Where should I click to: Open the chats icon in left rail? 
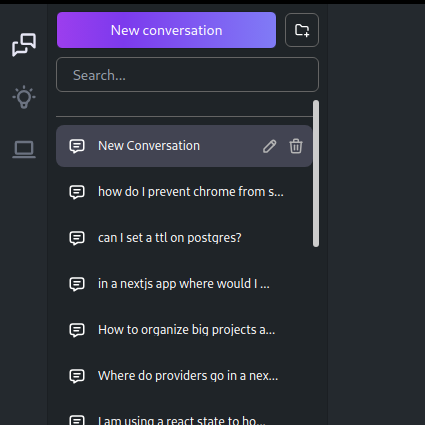point(24,45)
